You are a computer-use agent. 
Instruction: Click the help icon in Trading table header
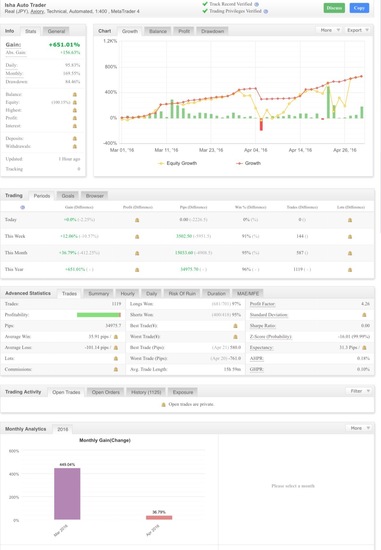click(22, 207)
